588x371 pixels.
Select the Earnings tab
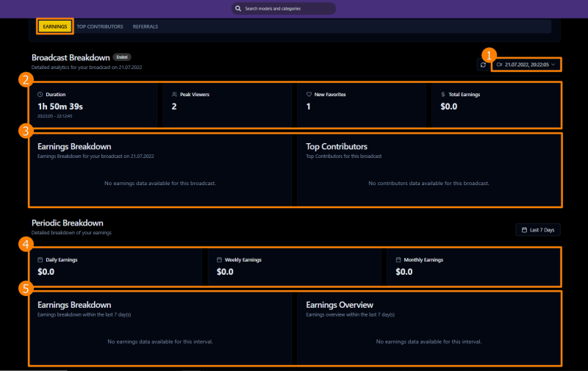pos(55,26)
